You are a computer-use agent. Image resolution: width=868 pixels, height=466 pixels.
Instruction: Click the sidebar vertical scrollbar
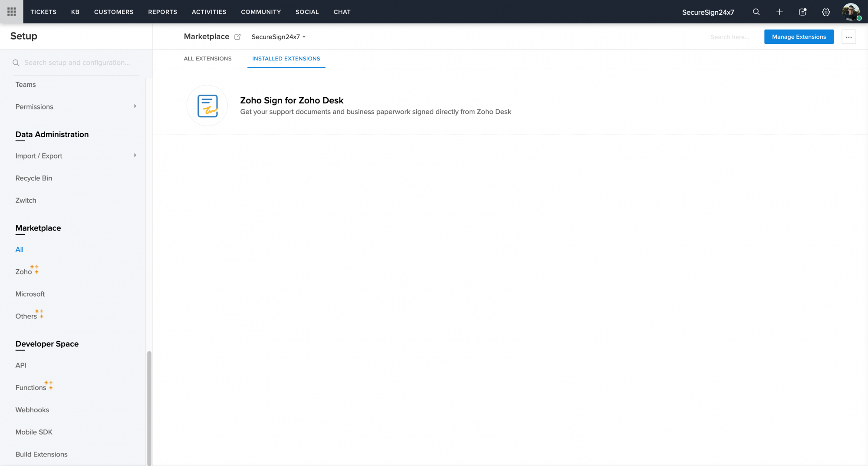[x=149, y=407]
